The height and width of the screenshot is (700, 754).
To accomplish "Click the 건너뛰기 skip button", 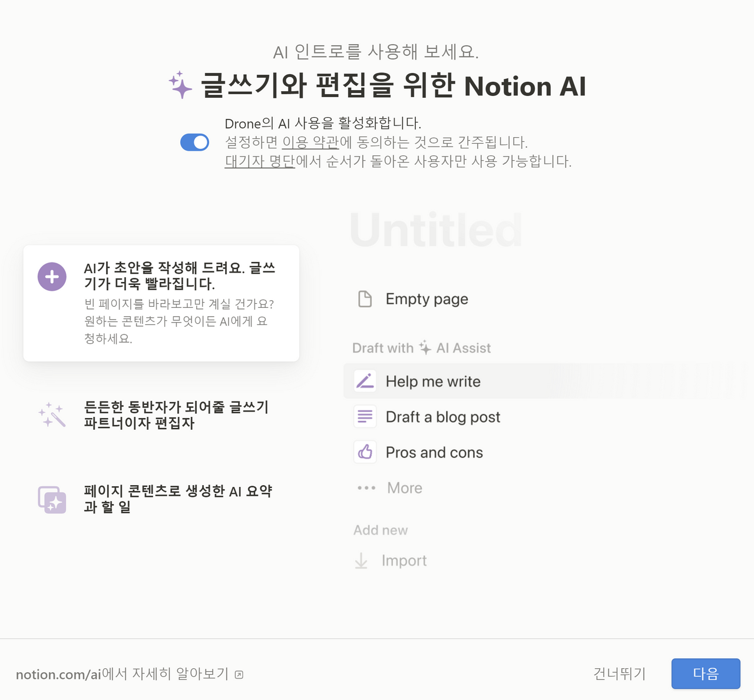I will point(620,674).
